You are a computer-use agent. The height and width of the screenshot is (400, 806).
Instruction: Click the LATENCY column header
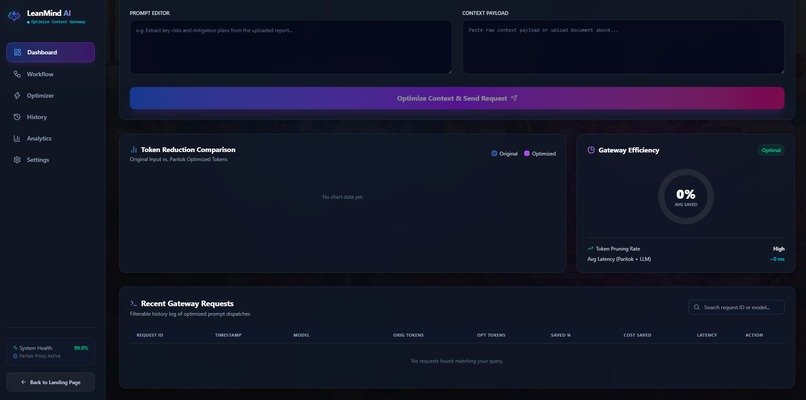707,335
